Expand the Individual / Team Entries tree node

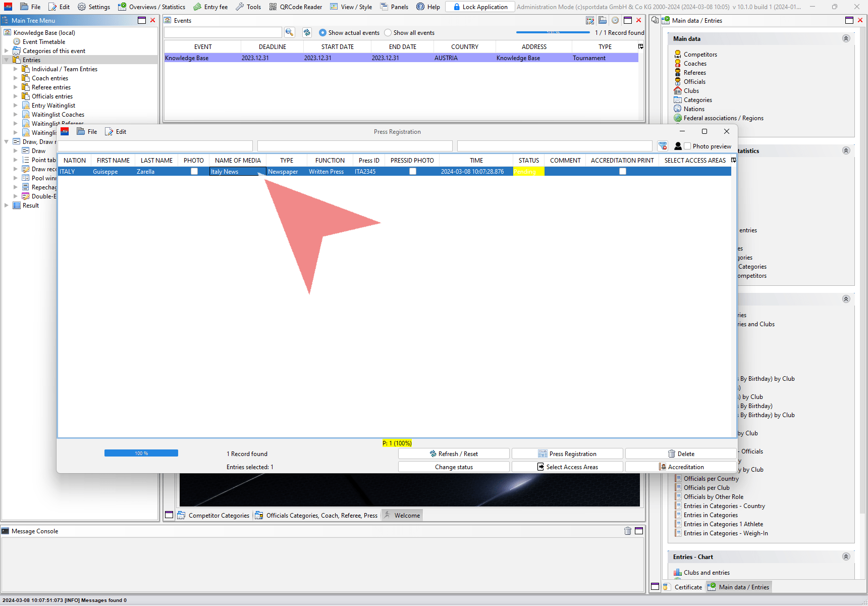[x=15, y=69]
